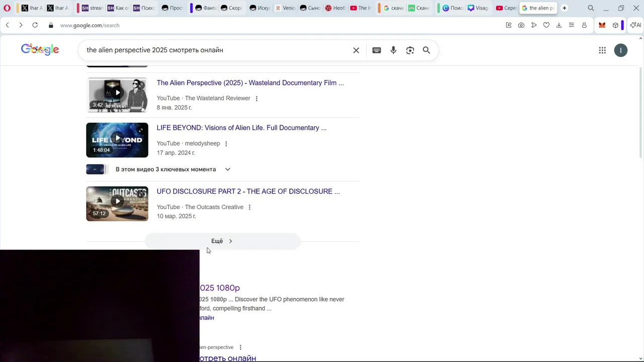644x362 pixels.
Task: Go to the Google home logo
Action: (40, 49)
